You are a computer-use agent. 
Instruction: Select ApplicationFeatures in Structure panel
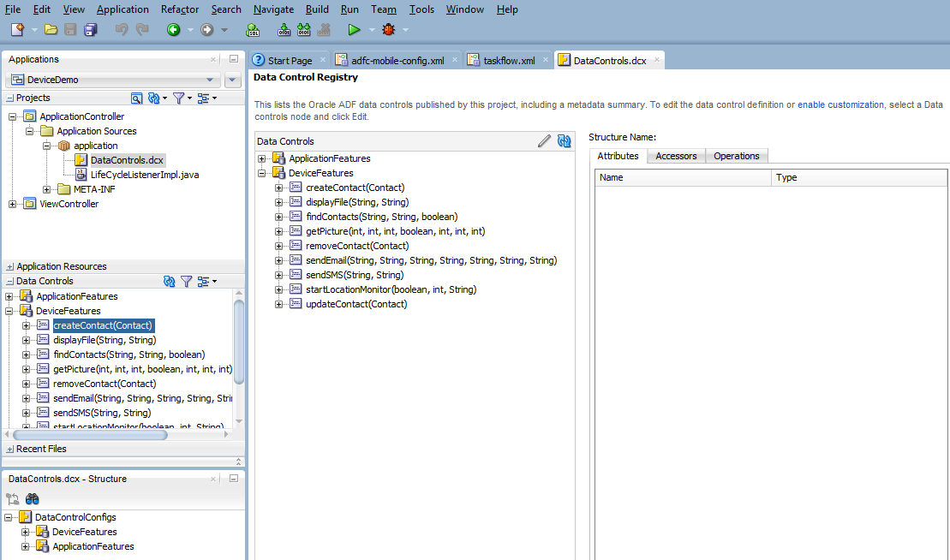93,546
